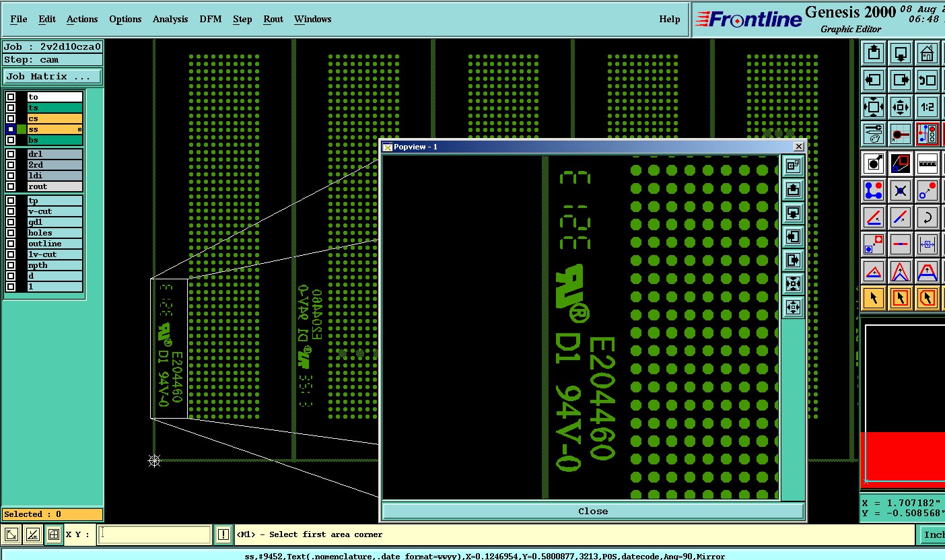Open the Rout menu
945x560 pixels.
click(x=273, y=19)
